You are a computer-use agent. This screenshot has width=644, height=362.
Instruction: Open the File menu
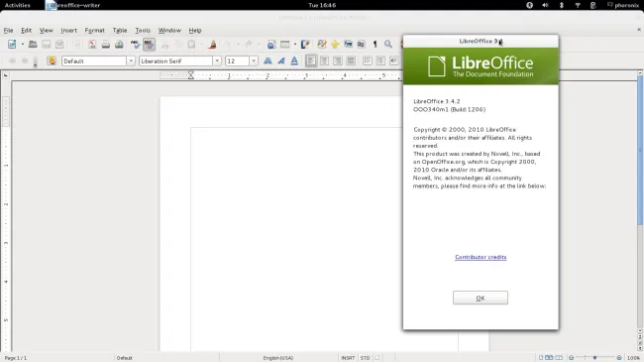[x=8, y=30]
